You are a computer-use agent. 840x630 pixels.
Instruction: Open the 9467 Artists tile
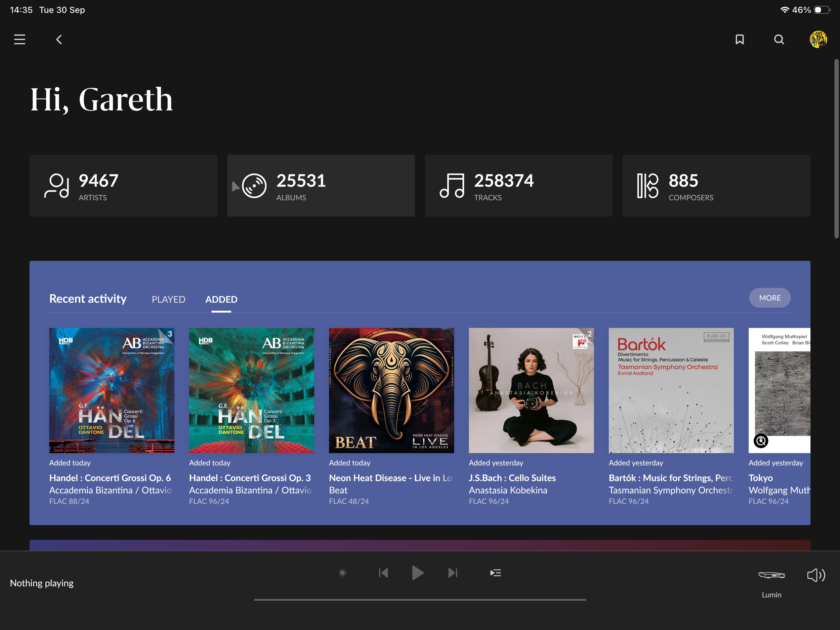pos(123,186)
